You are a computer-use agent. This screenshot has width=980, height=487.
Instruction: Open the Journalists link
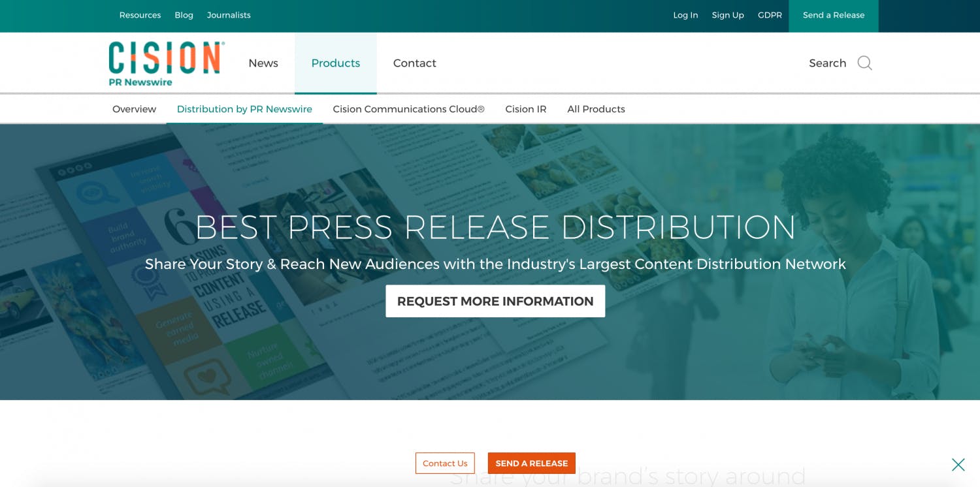(229, 15)
